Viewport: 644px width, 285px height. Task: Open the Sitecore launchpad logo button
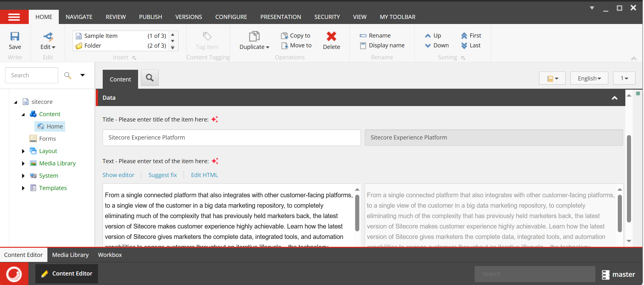[14, 274]
